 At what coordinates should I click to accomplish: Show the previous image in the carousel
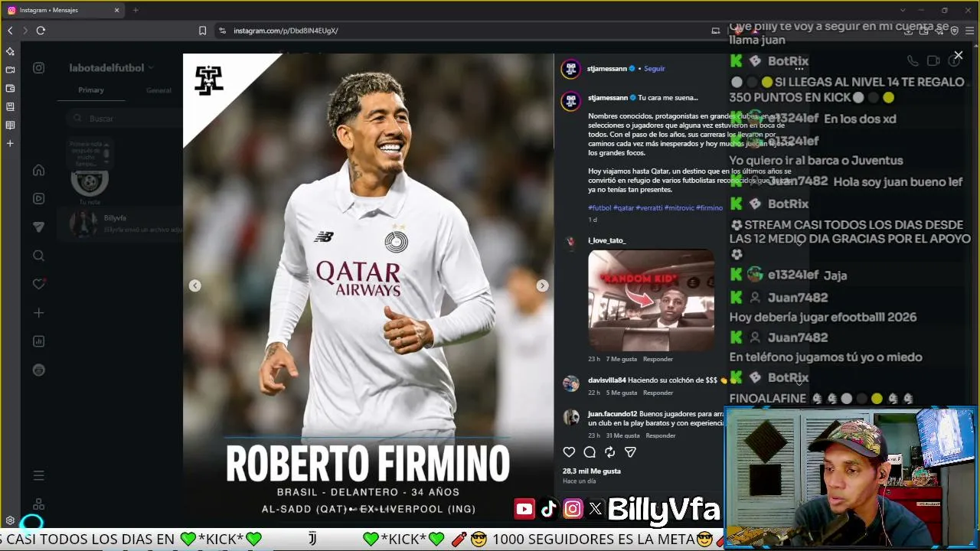pyautogui.click(x=195, y=285)
